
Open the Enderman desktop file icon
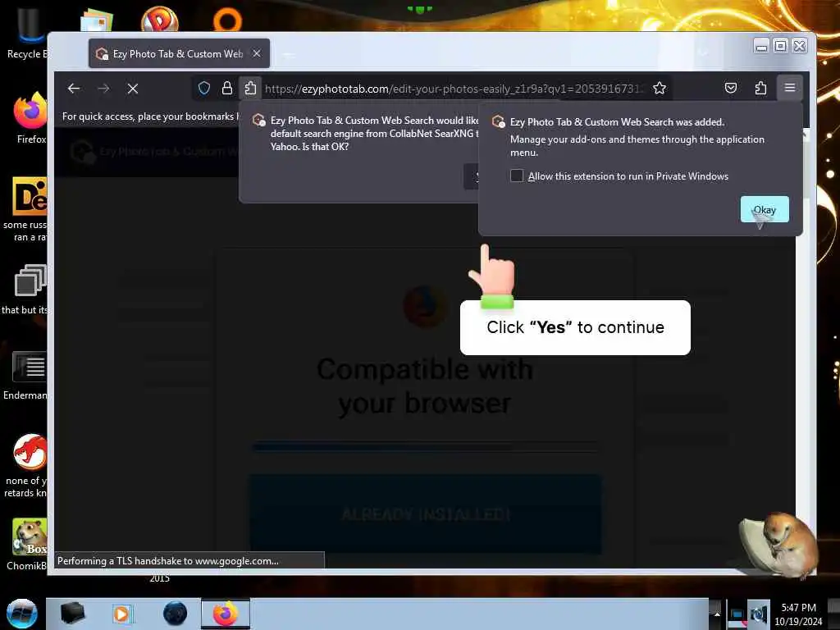click(x=30, y=367)
